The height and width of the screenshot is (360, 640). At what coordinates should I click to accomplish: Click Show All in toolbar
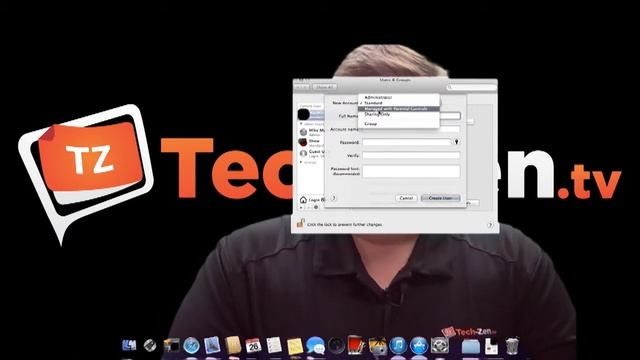click(x=325, y=87)
